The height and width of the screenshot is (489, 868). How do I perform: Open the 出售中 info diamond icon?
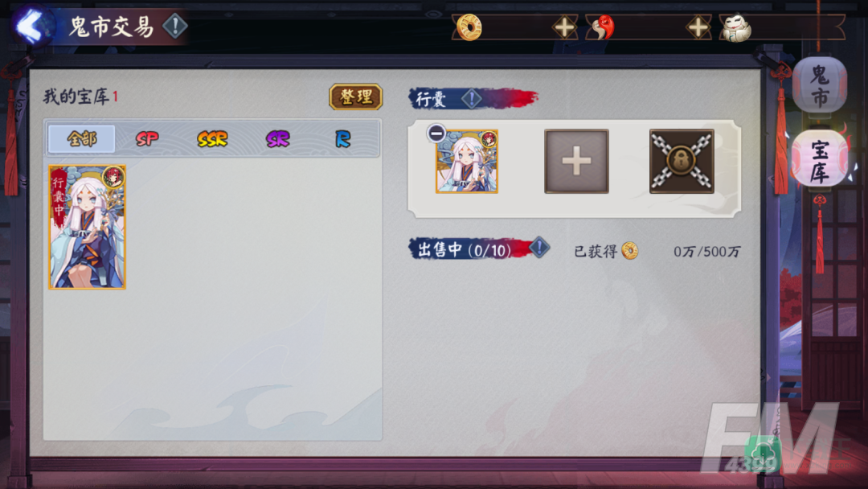(539, 248)
